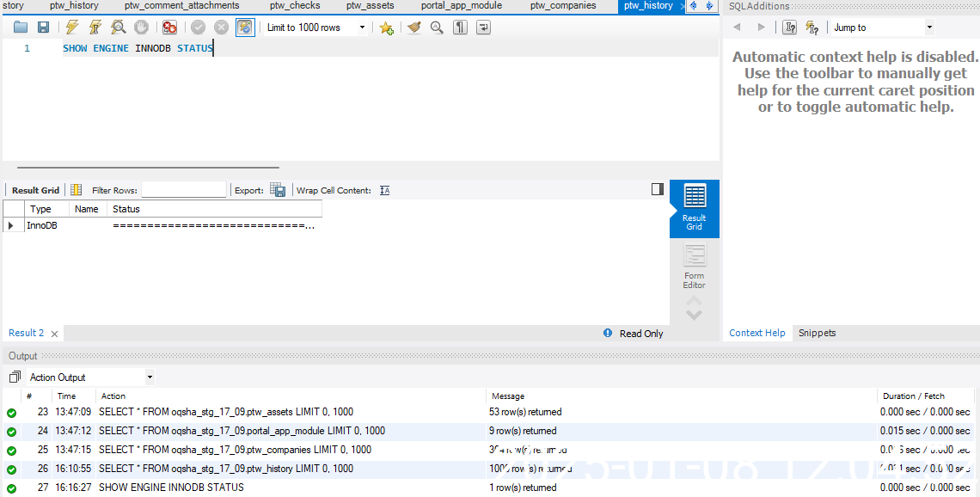The image size is (980, 497).
Task: Click the Filter Rows input field
Action: (x=183, y=190)
